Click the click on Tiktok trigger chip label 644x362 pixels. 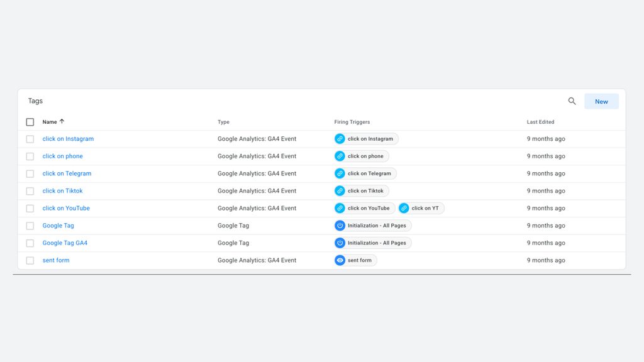[365, 191]
